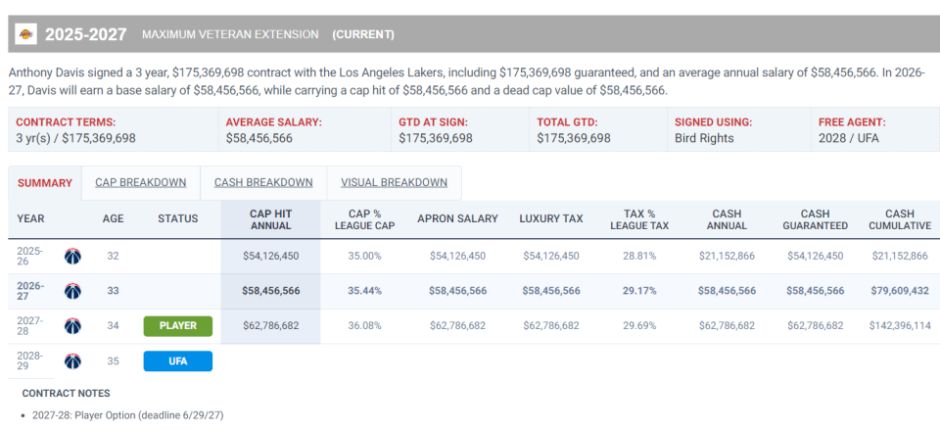This screenshot has width=940, height=431.
Task: Click the Wizards logo in 2025-26 row
Action: coord(73,257)
